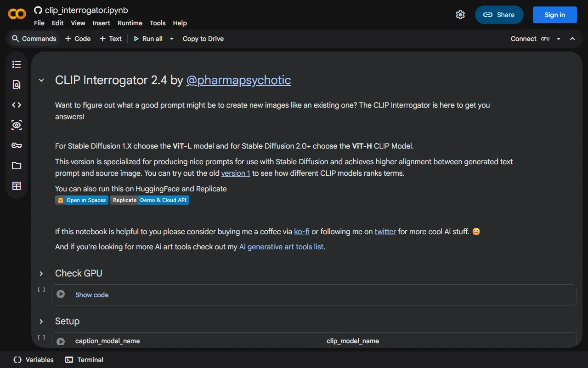Collapse the CLIP Interrogator section
The width and height of the screenshot is (588, 368).
[41, 80]
